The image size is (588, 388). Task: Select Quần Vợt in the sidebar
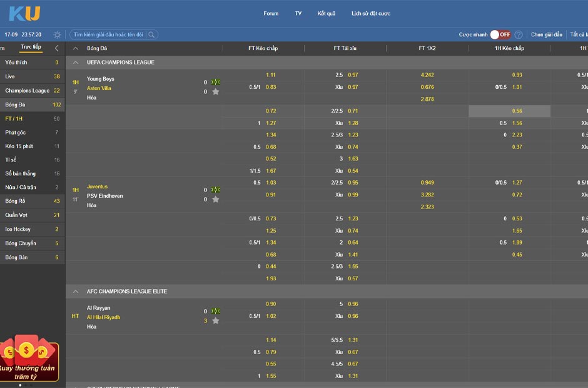coord(33,215)
